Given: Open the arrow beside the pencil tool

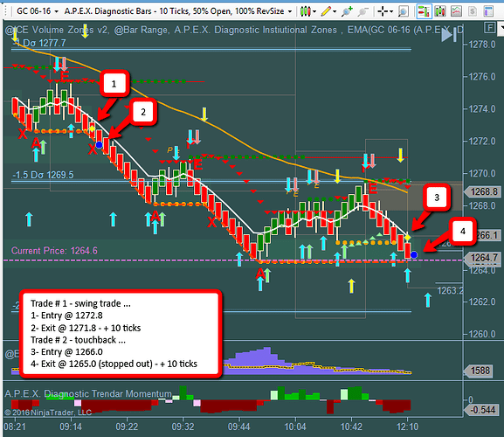Looking at the screenshot, I should tap(335, 11).
